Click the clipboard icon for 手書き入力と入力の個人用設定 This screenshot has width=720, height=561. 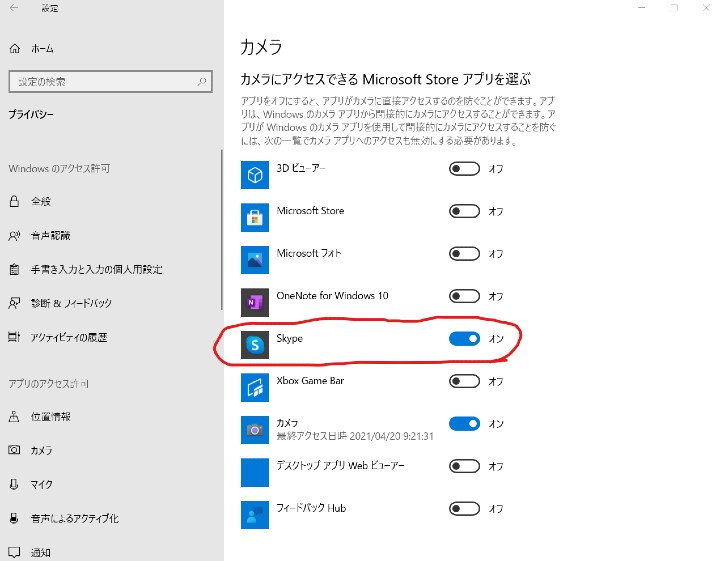tap(14, 269)
